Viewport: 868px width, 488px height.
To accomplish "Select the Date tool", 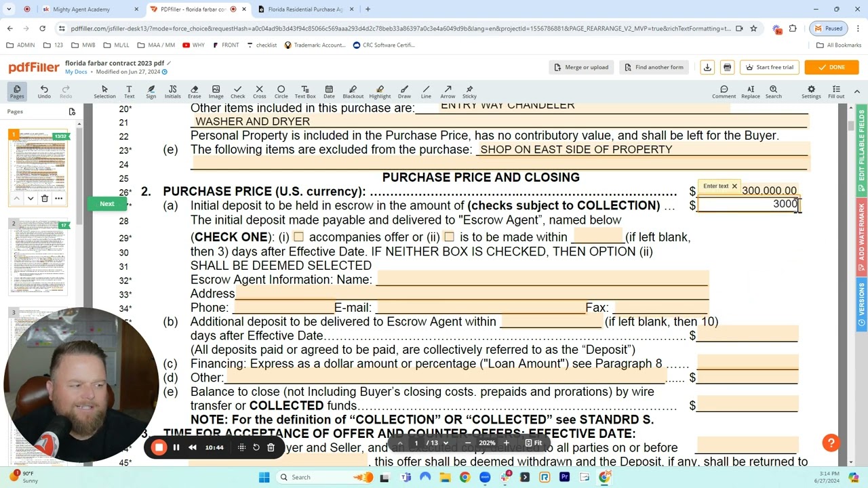I will (329, 91).
